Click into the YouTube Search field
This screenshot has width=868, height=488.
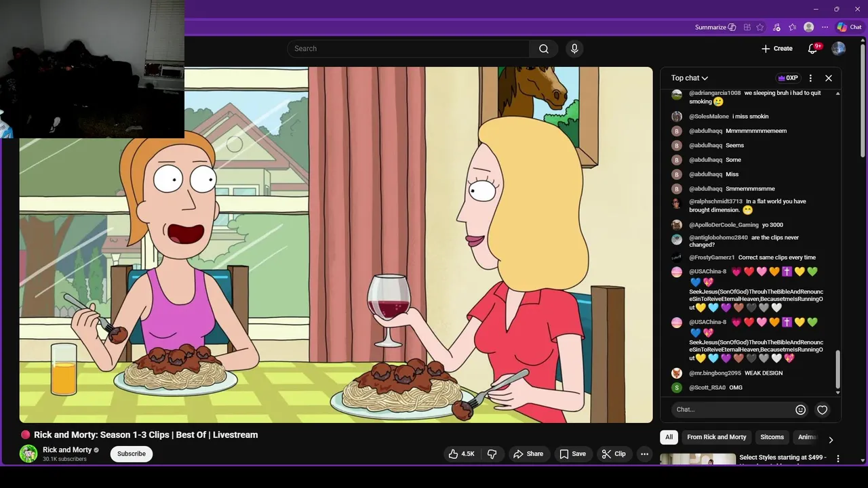click(408, 49)
